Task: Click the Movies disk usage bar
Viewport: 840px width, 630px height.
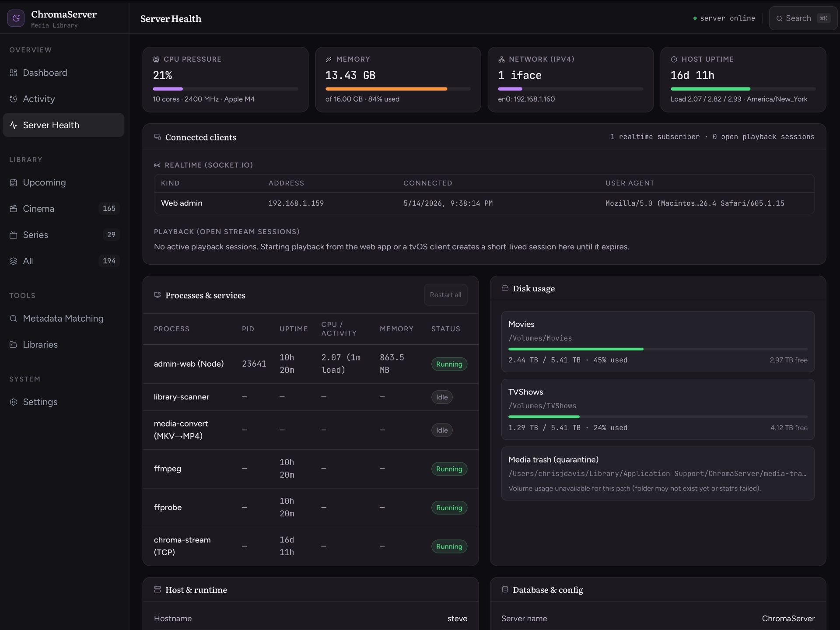Action: [x=658, y=349]
